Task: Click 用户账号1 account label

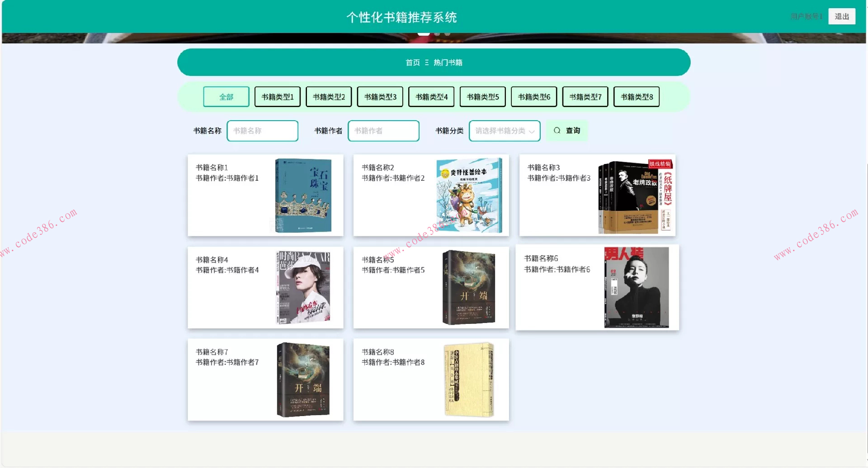Action: click(806, 16)
